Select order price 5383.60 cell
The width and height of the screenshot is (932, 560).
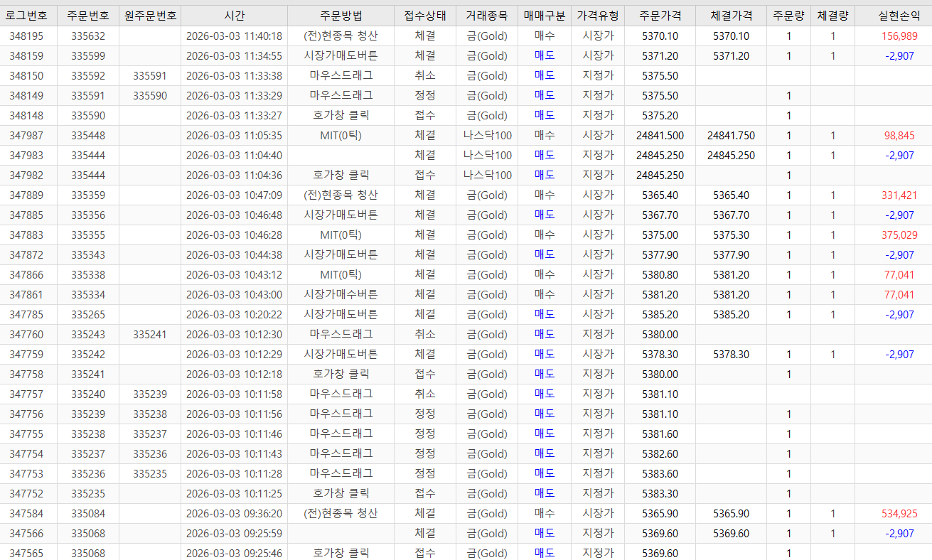(660, 474)
